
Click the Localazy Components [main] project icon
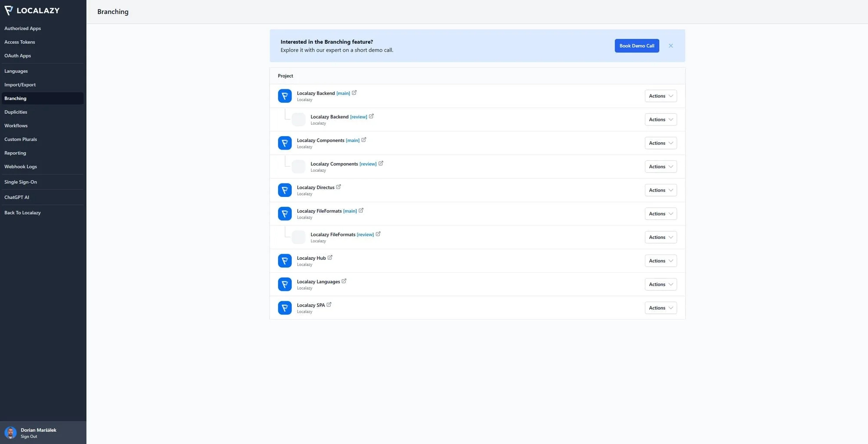click(x=285, y=143)
